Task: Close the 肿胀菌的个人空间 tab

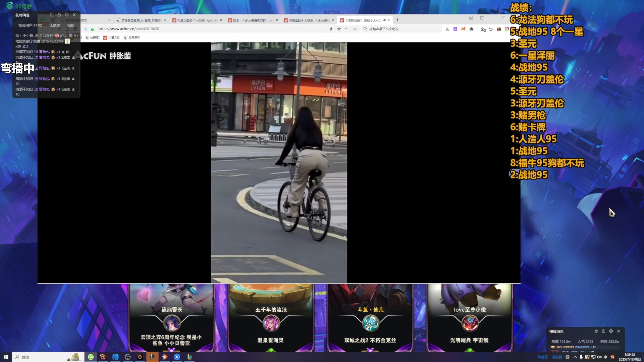Action: [333, 20]
